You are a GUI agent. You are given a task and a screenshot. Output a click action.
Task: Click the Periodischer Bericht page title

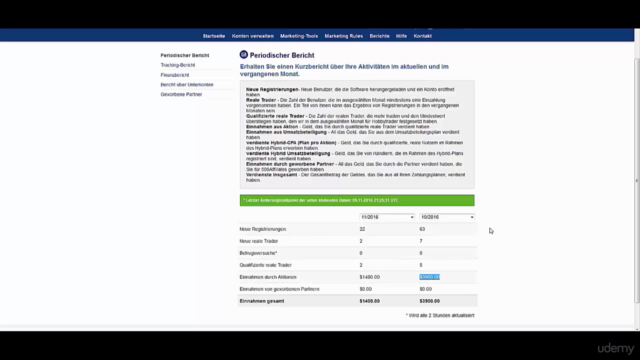point(282,55)
